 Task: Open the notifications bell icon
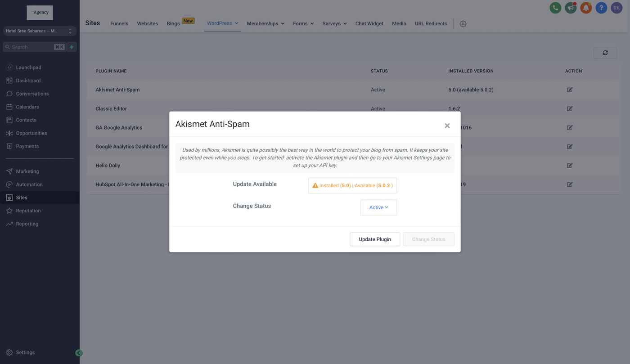(586, 8)
